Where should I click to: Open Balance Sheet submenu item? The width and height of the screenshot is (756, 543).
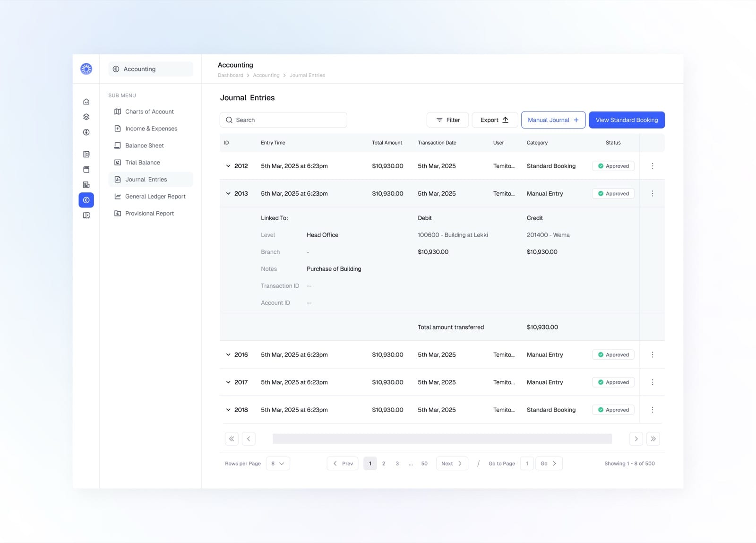151,146
